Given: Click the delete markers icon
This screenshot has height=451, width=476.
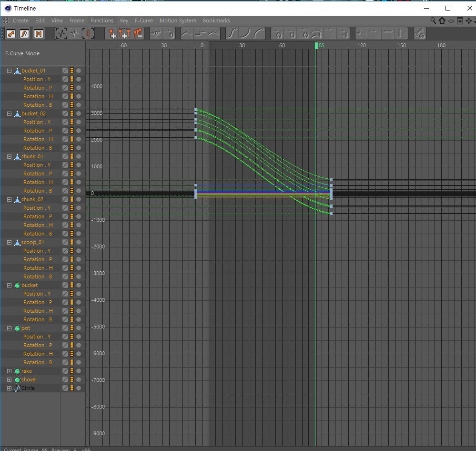Looking at the screenshot, I should pyautogui.click(x=138, y=34).
